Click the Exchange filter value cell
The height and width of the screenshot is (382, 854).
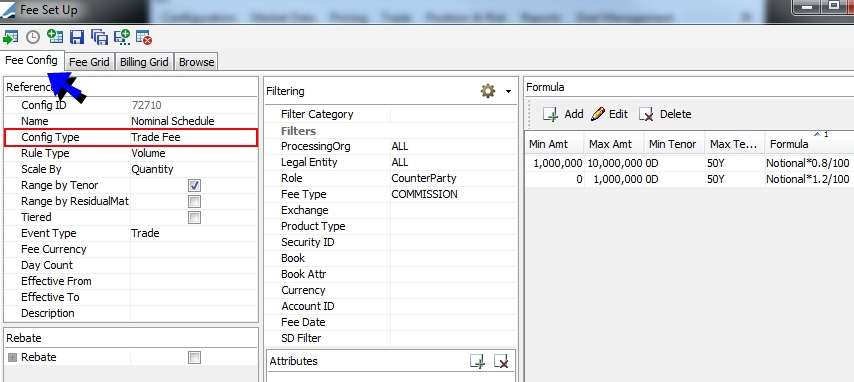(x=453, y=210)
